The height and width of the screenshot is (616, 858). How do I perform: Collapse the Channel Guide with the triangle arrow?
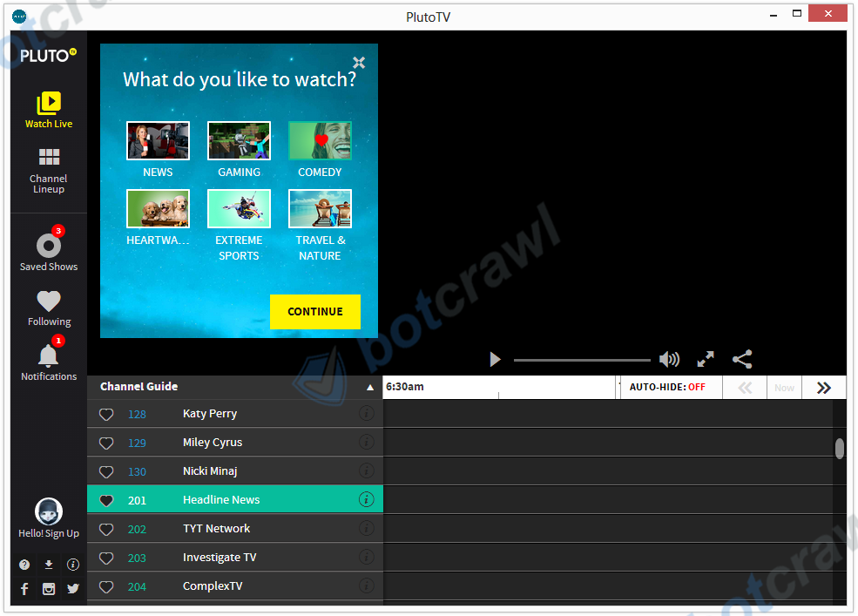(x=370, y=387)
